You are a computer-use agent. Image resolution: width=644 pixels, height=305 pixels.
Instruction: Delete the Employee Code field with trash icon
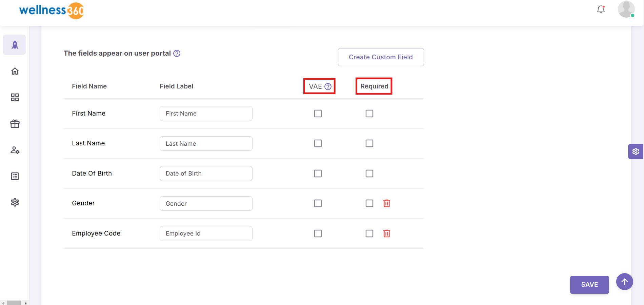click(387, 233)
